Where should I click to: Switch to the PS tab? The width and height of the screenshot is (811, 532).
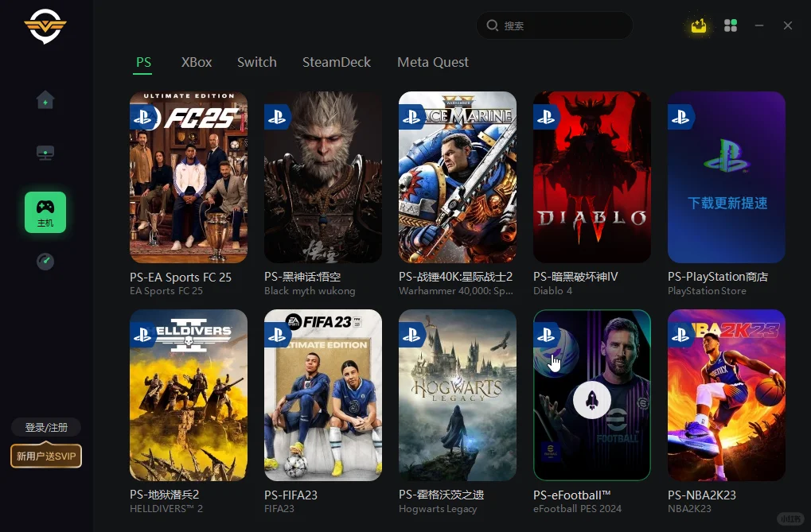point(143,63)
